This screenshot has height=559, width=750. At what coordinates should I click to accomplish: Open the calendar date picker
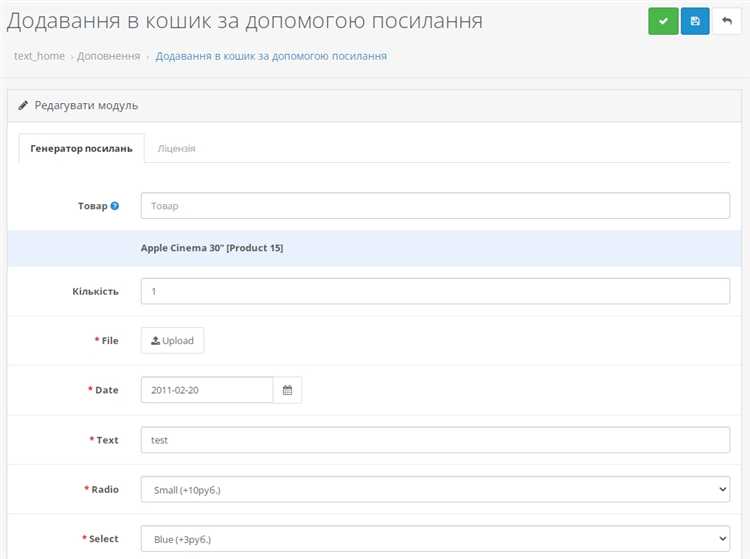tap(287, 390)
